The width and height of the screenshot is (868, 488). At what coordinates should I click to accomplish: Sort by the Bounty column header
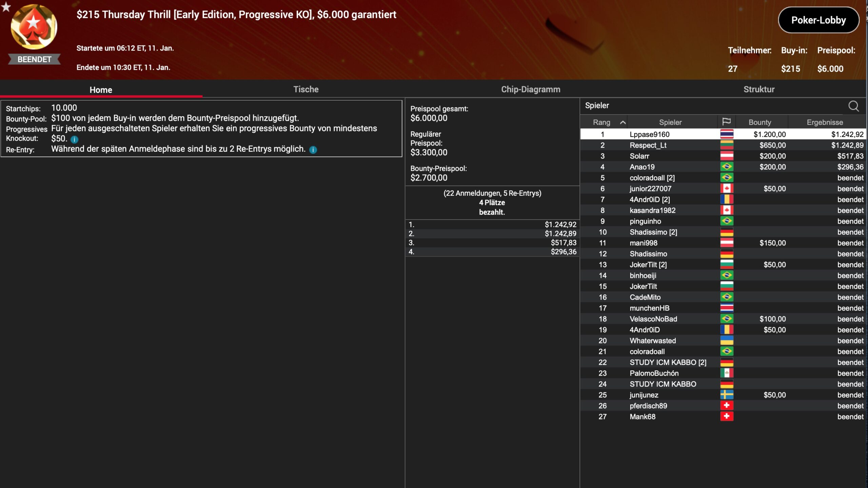[759, 122]
